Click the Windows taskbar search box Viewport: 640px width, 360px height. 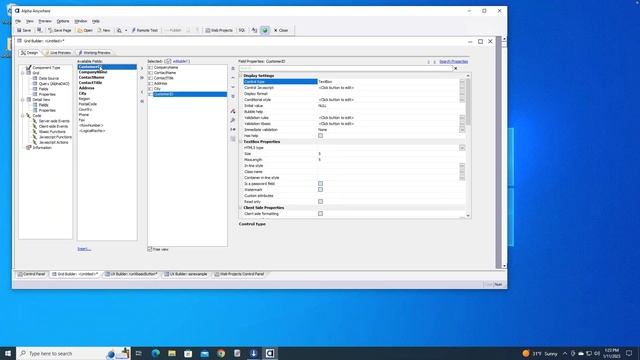click(x=73, y=353)
